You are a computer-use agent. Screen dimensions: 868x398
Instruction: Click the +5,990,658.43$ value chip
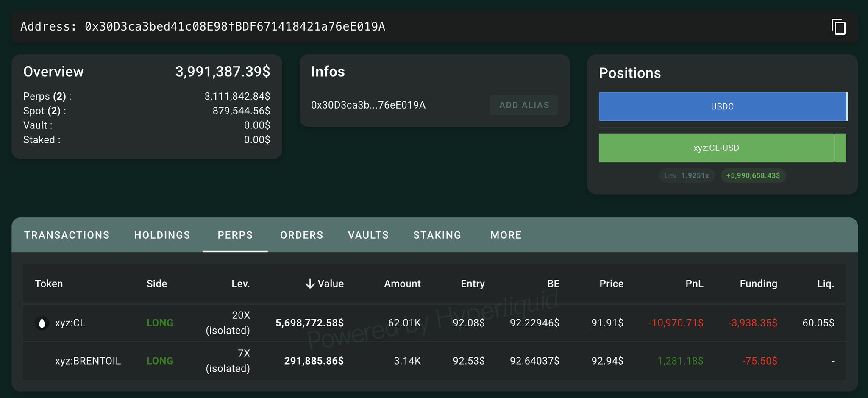click(753, 175)
